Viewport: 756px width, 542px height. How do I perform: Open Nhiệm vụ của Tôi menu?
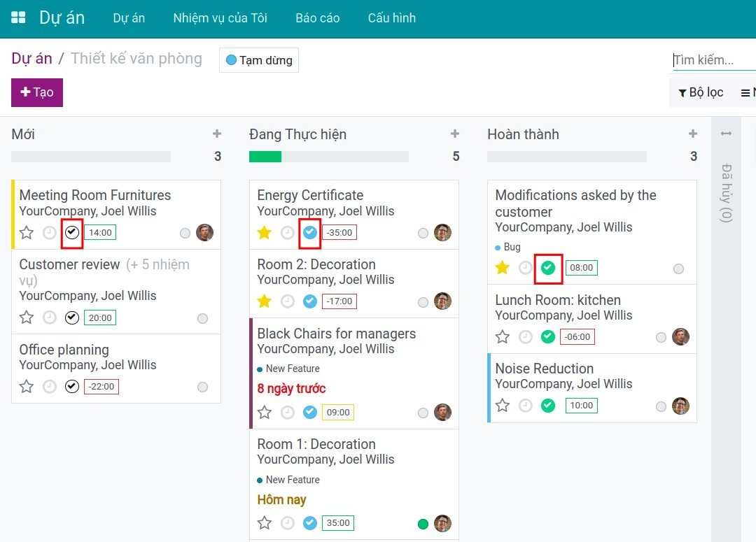[x=220, y=18]
